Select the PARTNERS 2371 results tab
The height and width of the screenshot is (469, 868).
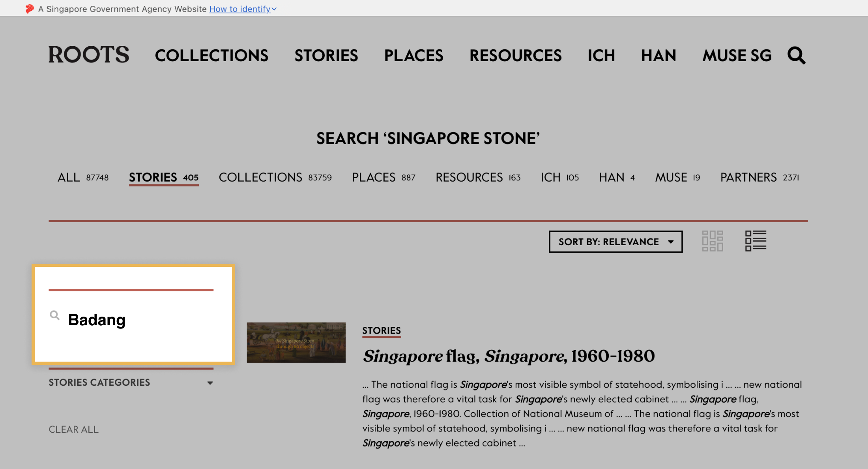click(760, 177)
